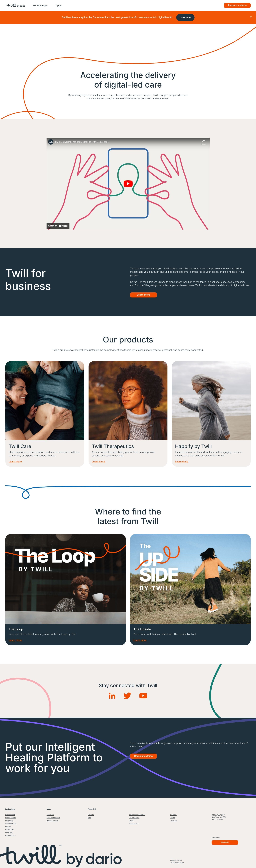Open Learn more under Twill Care
Viewport: 256px width, 868px height.
(x=15, y=462)
